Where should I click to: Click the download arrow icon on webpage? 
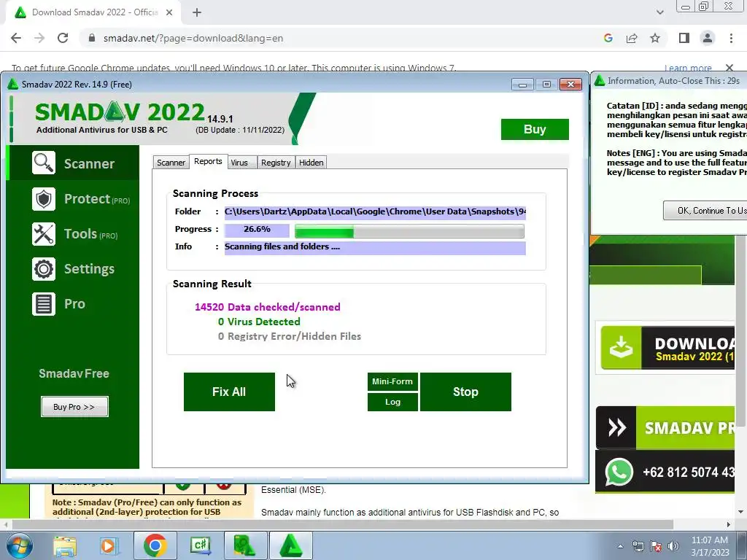point(622,348)
